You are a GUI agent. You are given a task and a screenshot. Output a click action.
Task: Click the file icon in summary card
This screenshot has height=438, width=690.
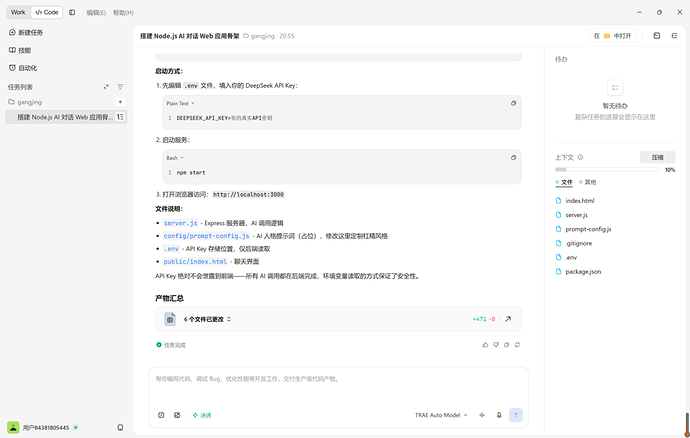tap(170, 319)
